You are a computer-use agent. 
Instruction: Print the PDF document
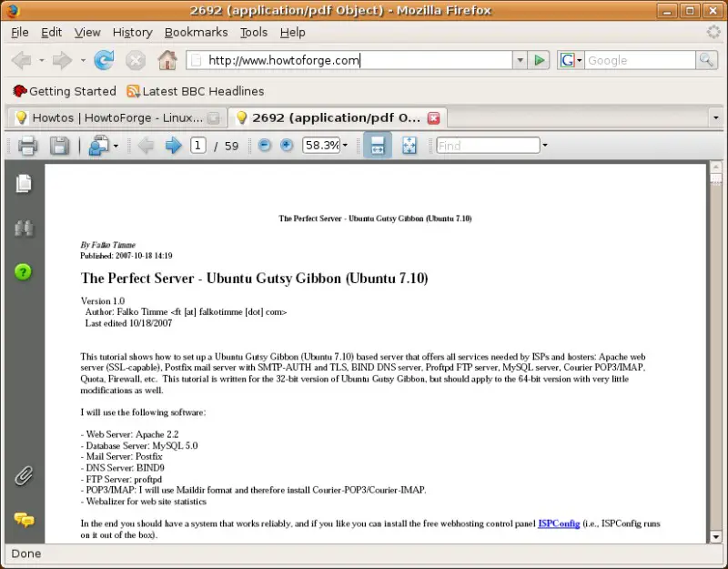pos(27,146)
